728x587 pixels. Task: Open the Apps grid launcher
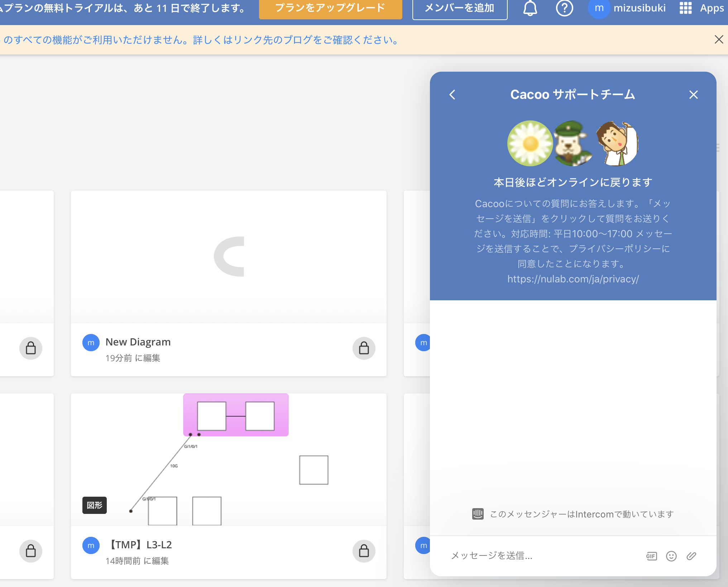tap(701, 8)
